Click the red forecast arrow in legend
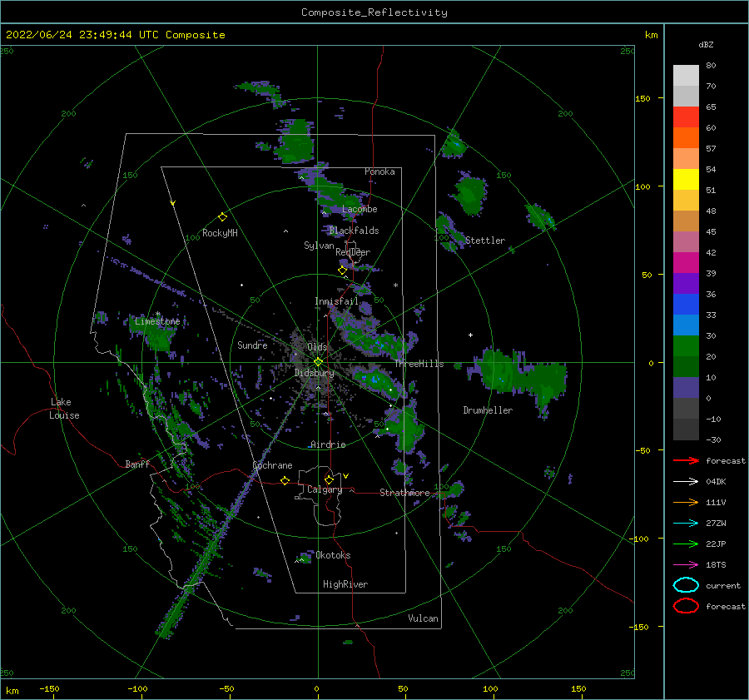The height and width of the screenshot is (700, 749). (x=686, y=460)
